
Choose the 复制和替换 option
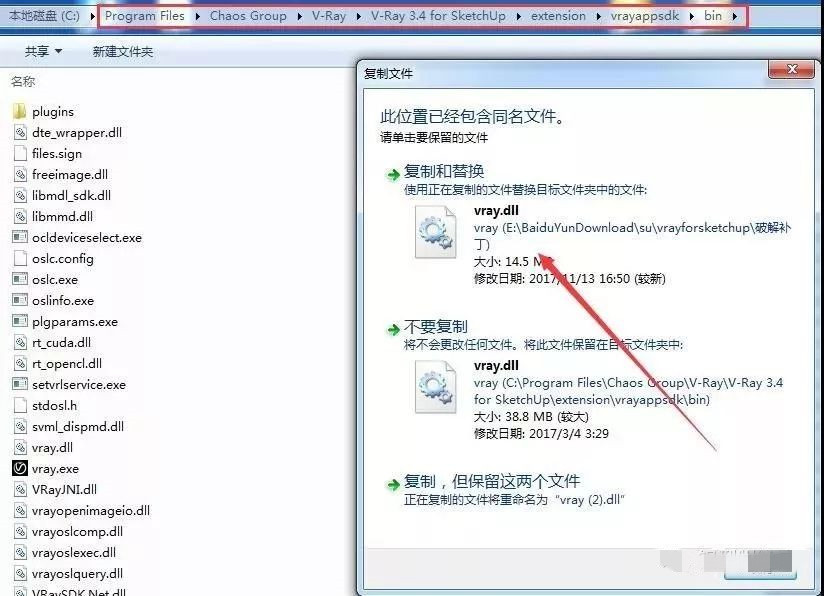coord(443,172)
